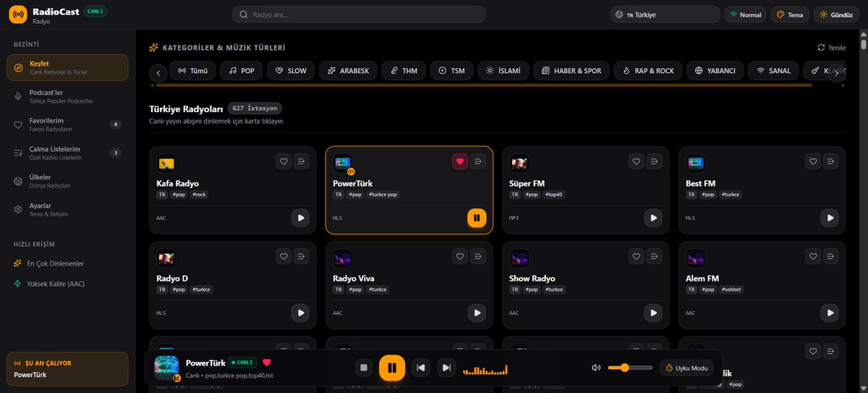The width and height of the screenshot is (868, 393).
Task: Play Alem FM station
Action: click(830, 313)
